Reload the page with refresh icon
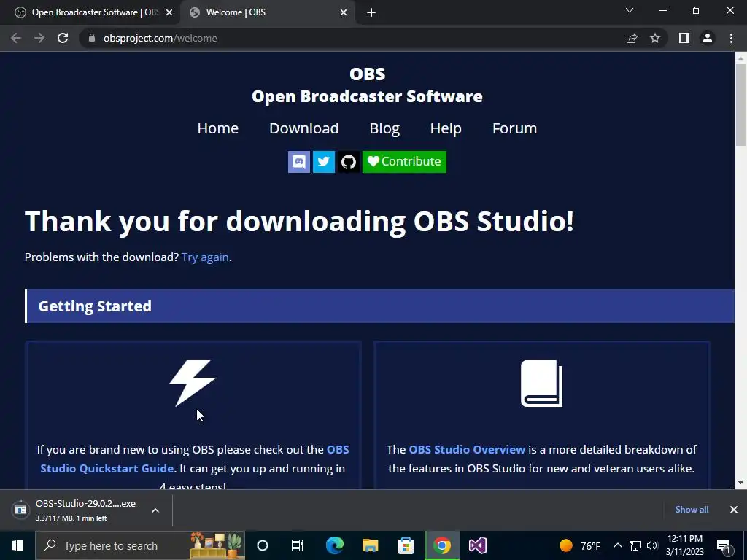The image size is (747, 560). [x=63, y=38]
